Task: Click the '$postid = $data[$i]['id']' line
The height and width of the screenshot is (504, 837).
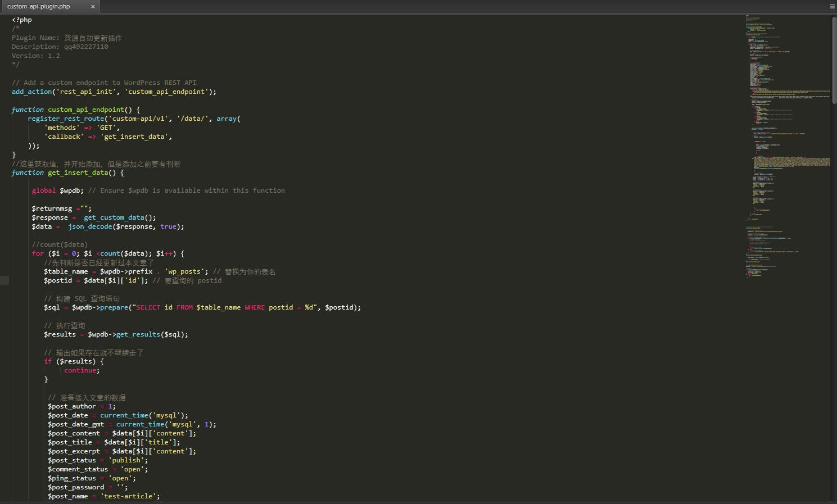Action: point(133,280)
